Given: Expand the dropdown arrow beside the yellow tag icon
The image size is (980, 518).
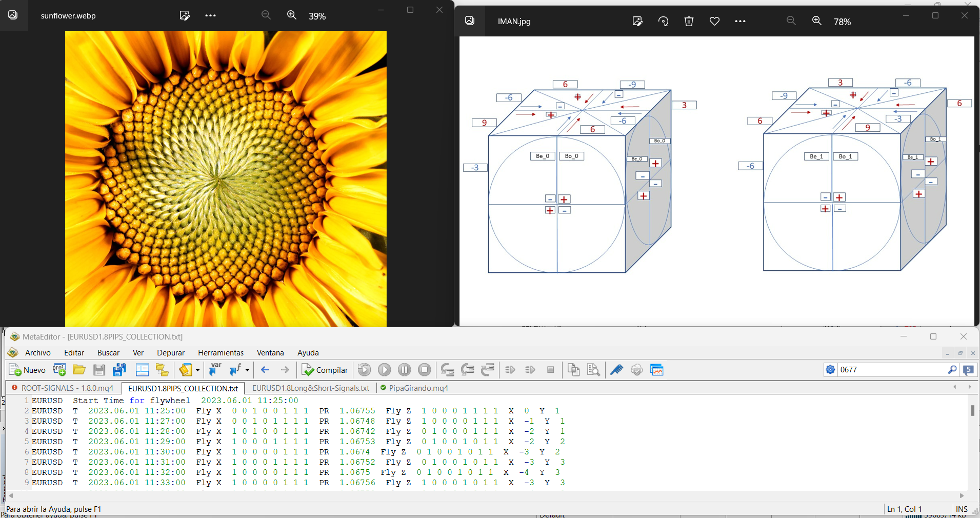Looking at the screenshot, I should click(197, 370).
